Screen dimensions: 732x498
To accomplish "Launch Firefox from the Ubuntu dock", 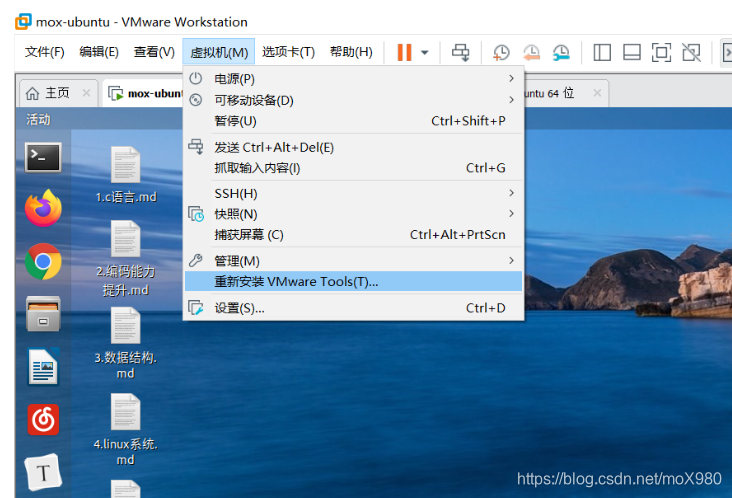I will pyautogui.click(x=43, y=208).
